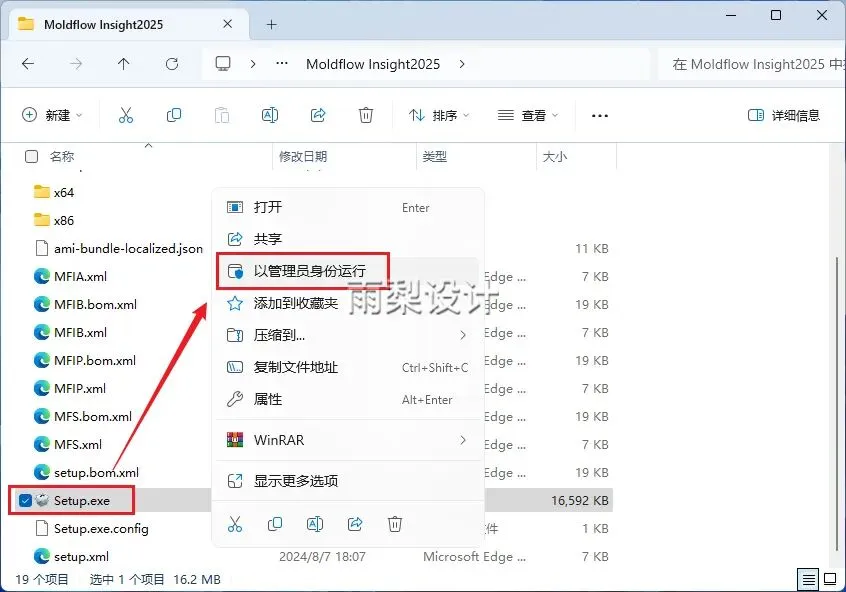The image size is (846, 592).
Task: Close the Moldflow Insight2025 tab
Action: click(228, 24)
